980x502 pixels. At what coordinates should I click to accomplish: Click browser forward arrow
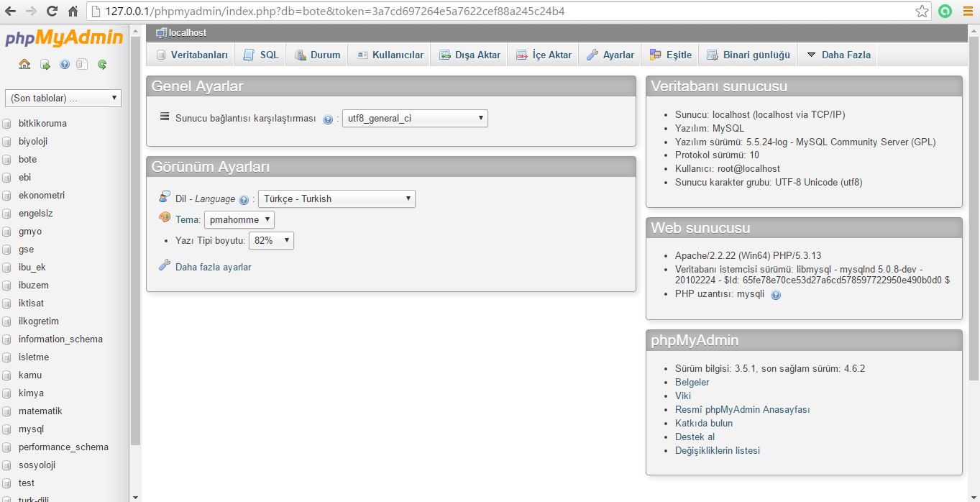click(31, 12)
